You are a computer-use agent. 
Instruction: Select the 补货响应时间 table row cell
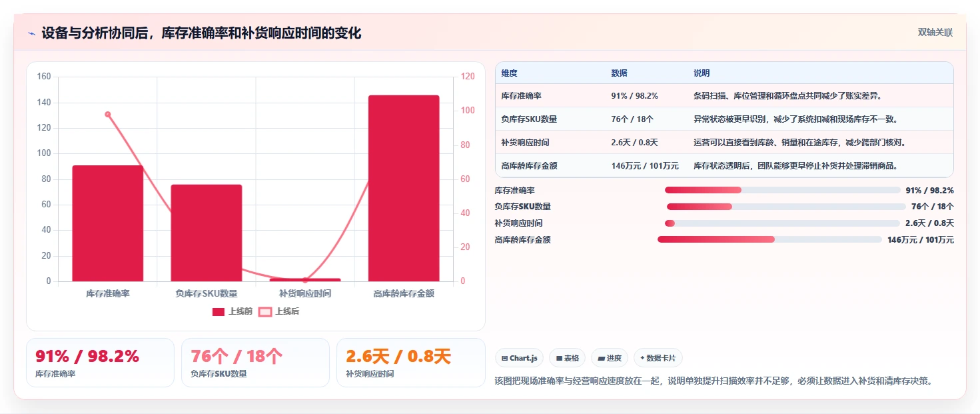[x=526, y=143]
